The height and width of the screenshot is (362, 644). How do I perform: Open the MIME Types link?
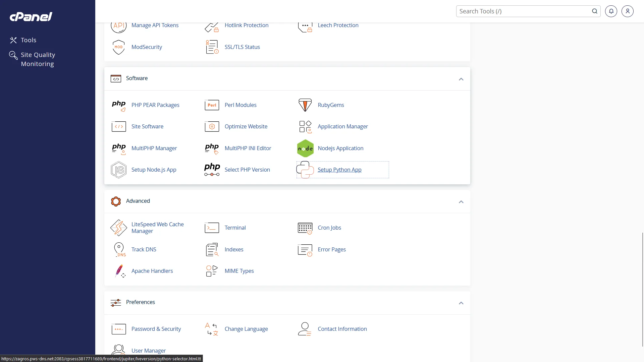239,271
